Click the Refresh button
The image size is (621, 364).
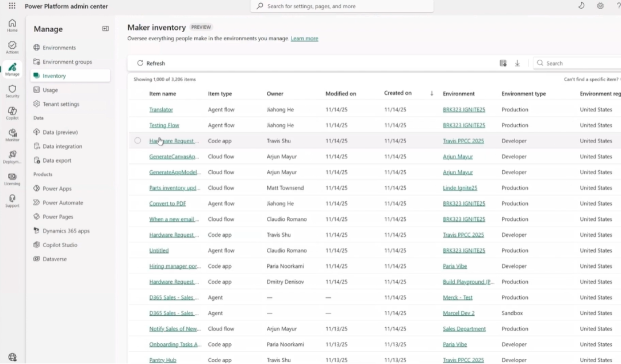pos(151,63)
